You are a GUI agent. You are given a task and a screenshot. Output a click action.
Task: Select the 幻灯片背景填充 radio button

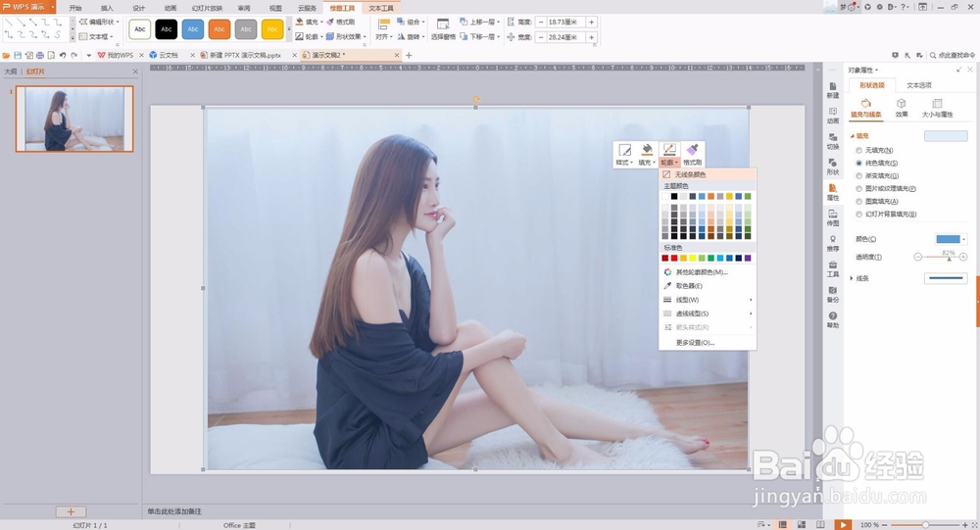[858, 214]
